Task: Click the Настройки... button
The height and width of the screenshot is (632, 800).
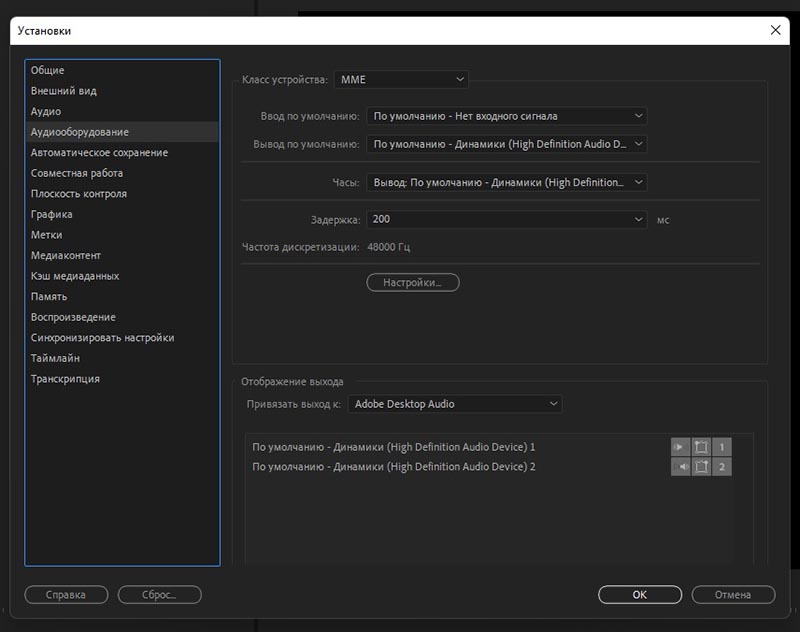Action: coord(413,283)
